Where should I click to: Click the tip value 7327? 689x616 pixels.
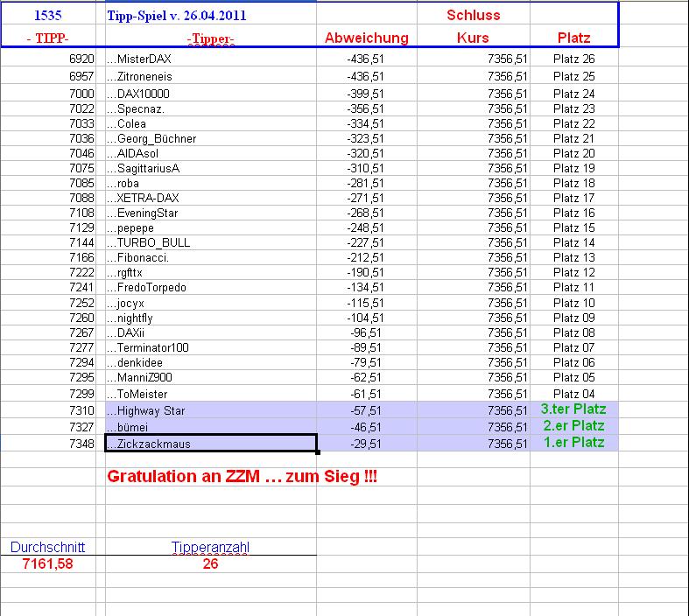[81, 427]
